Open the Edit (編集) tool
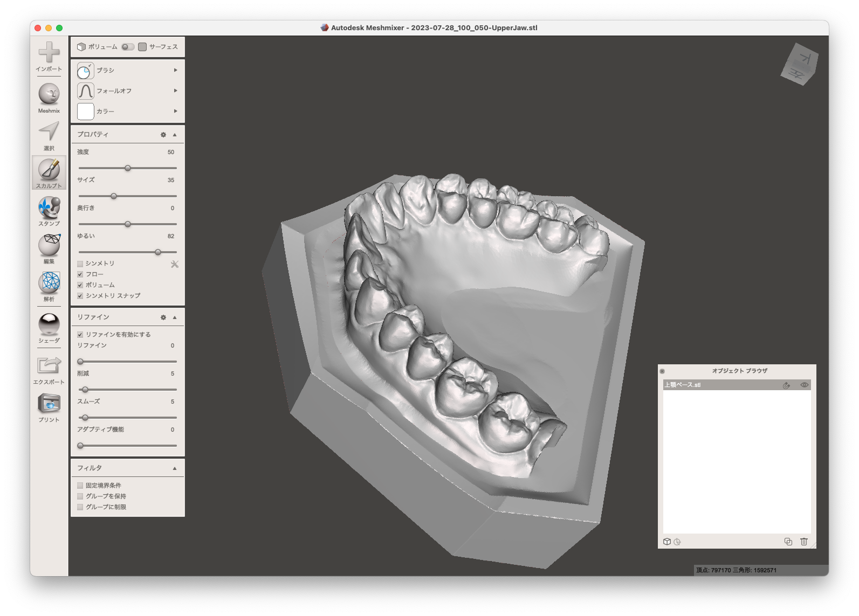Viewport: 859px width, 616px height. click(49, 245)
